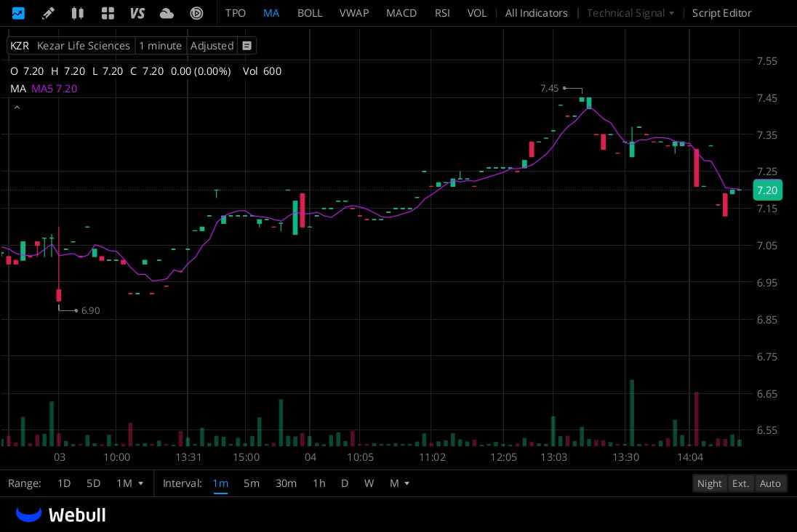Screen dimensions: 797x532
Task: Toggle Night session display
Action: click(709, 484)
